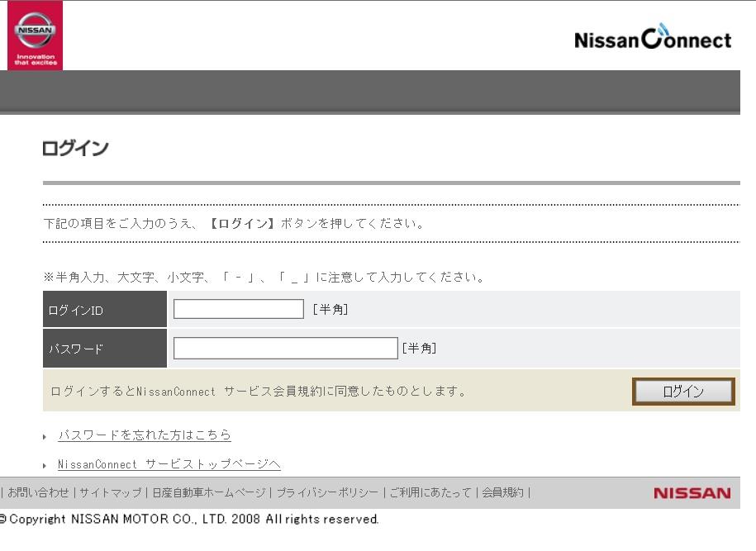Click the ログイン submit button
The image size is (756, 551).
tap(683, 391)
